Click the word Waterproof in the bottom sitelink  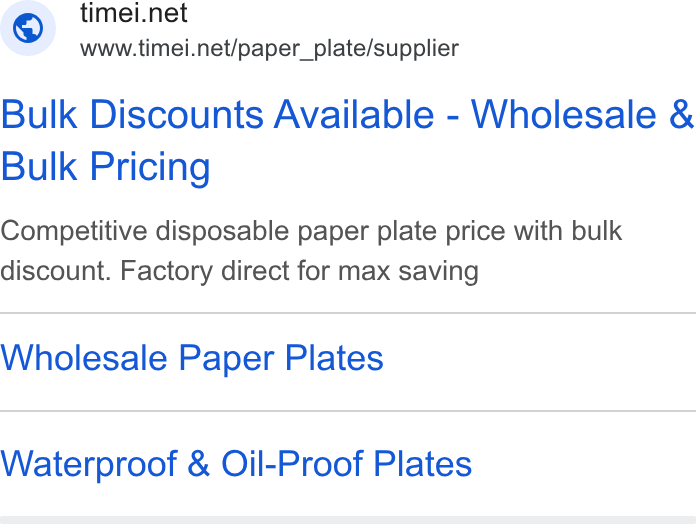(89, 464)
